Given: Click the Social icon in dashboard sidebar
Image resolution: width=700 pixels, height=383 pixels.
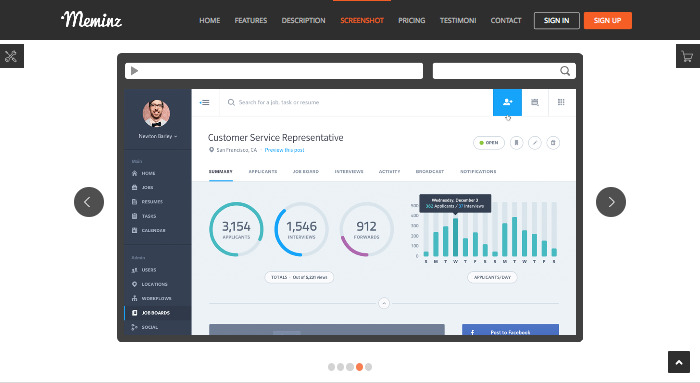Looking at the screenshot, I should [x=134, y=327].
